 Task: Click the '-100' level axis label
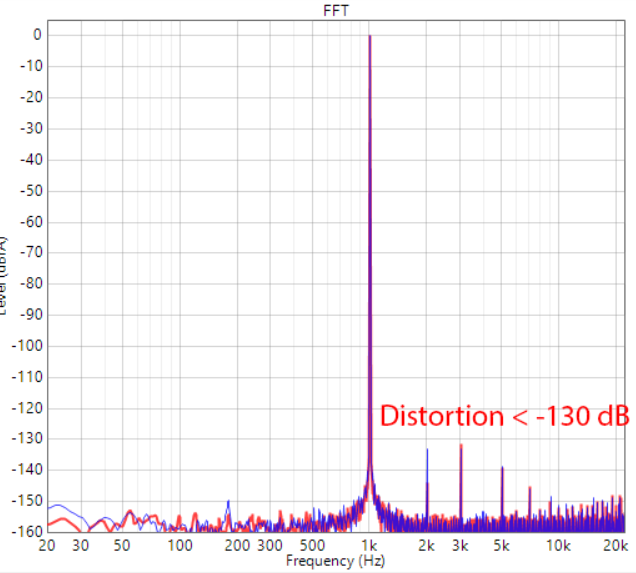pos(27,346)
